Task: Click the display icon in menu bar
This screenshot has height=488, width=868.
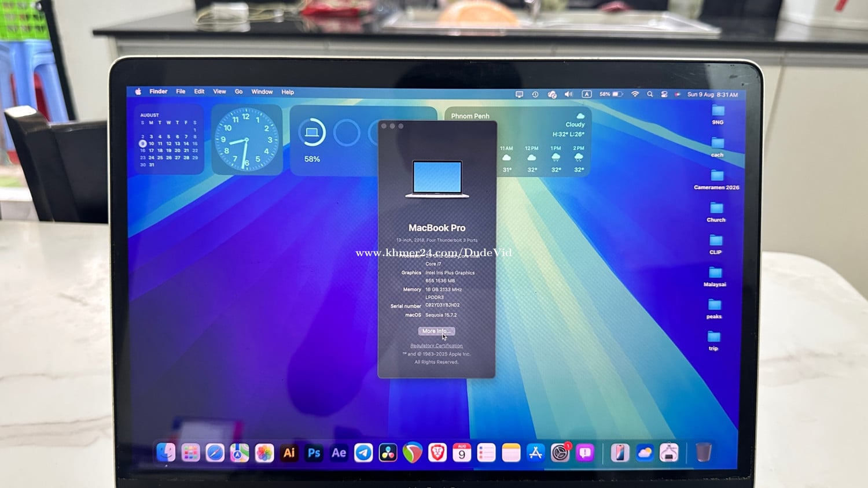Action: click(519, 94)
